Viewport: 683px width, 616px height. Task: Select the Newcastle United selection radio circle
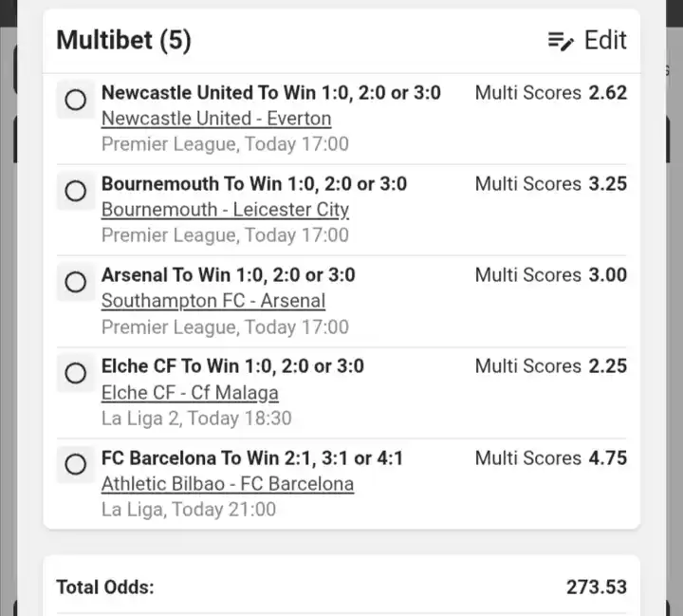[75, 100]
